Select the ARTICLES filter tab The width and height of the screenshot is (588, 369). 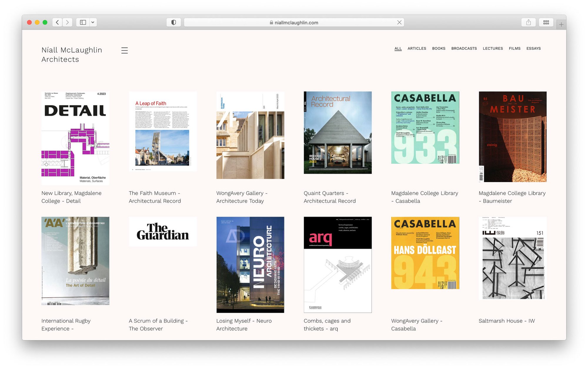pyautogui.click(x=417, y=48)
